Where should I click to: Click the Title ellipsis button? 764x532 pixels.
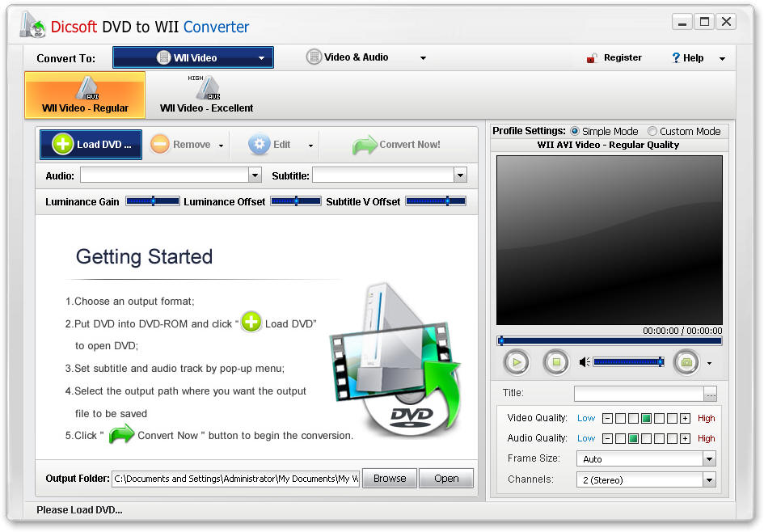[x=711, y=394]
